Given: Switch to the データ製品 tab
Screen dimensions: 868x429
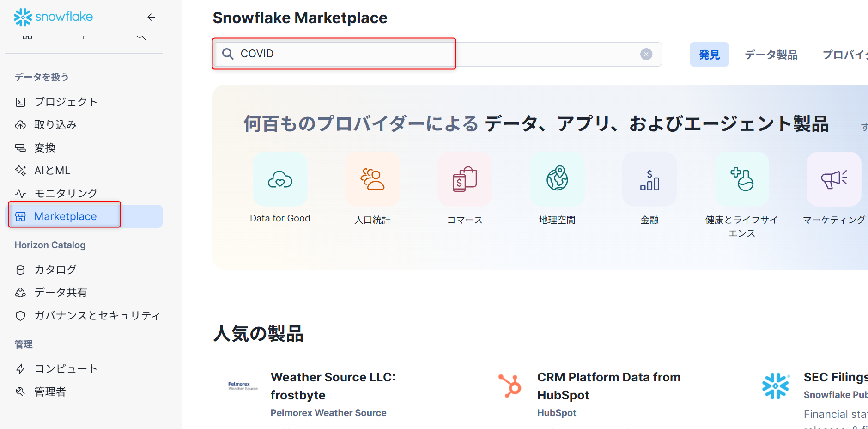Looking at the screenshot, I should click(771, 55).
